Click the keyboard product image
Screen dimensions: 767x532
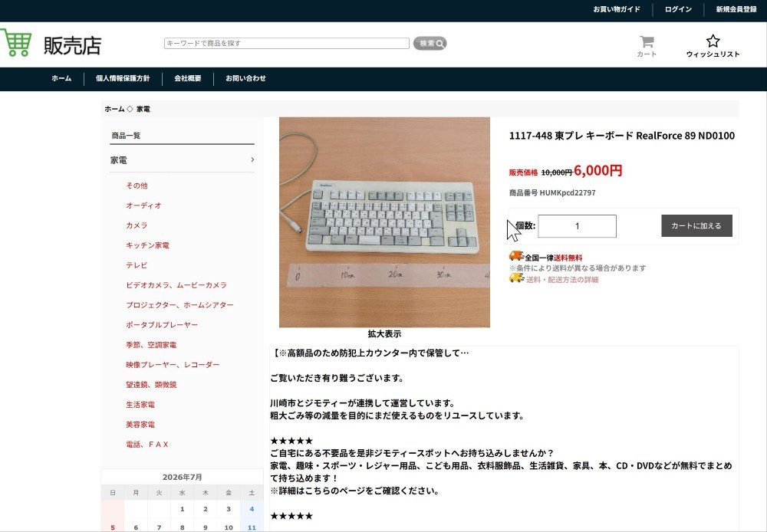[x=384, y=222]
